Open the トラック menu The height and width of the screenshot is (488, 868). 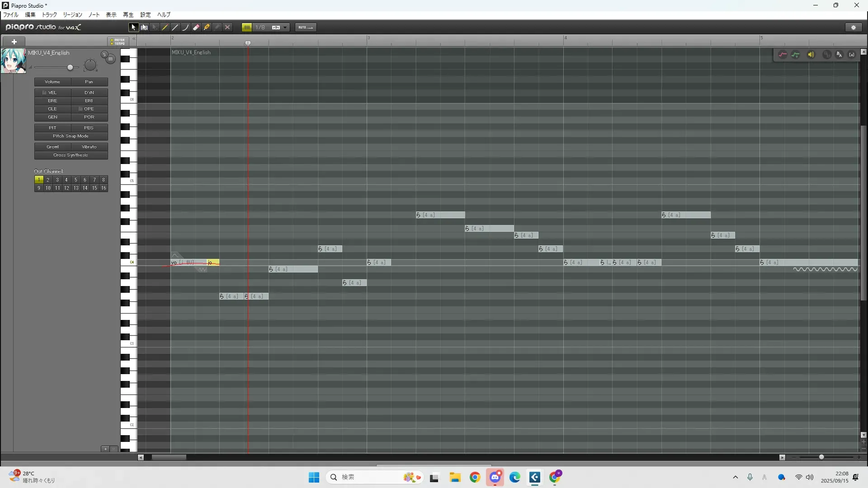click(49, 15)
